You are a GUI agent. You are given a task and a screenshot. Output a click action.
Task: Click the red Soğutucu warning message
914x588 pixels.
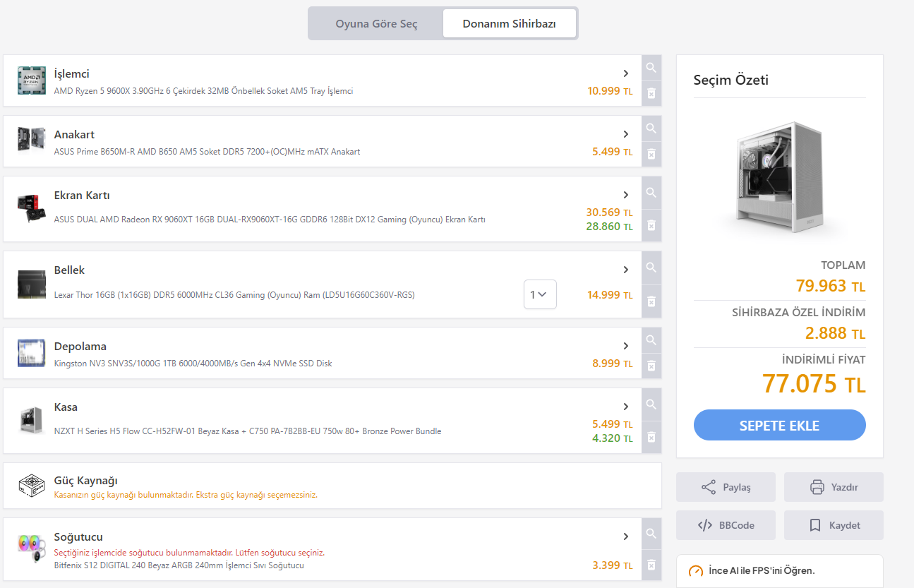point(189,553)
